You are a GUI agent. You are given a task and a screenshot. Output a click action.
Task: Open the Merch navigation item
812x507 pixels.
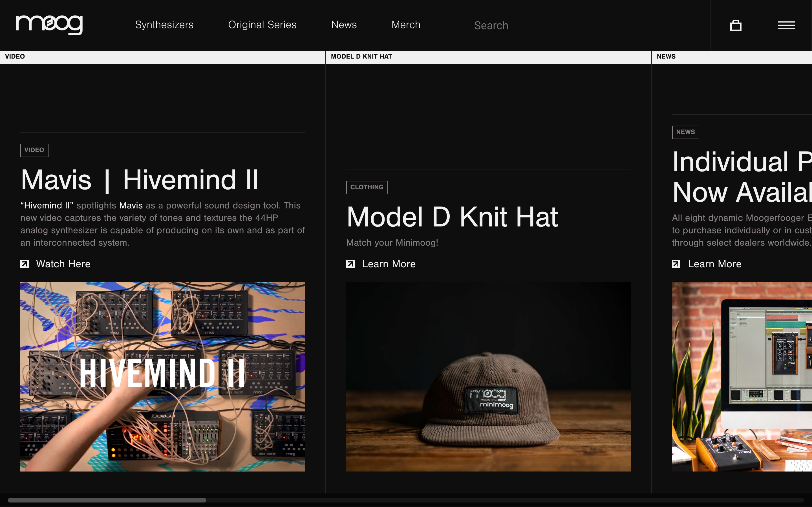tap(406, 25)
